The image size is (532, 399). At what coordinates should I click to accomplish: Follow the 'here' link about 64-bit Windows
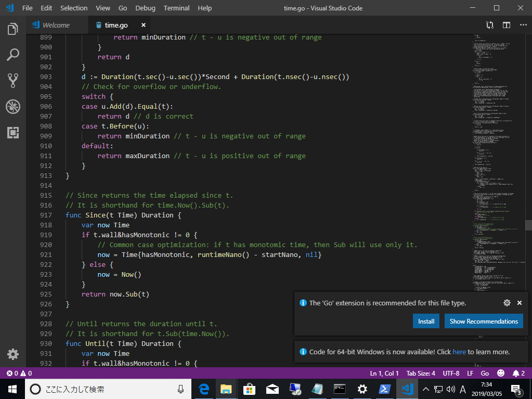(459, 352)
